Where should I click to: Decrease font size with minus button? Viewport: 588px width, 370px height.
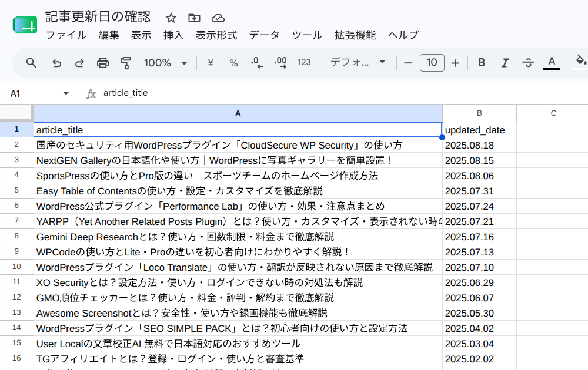(x=408, y=63)
